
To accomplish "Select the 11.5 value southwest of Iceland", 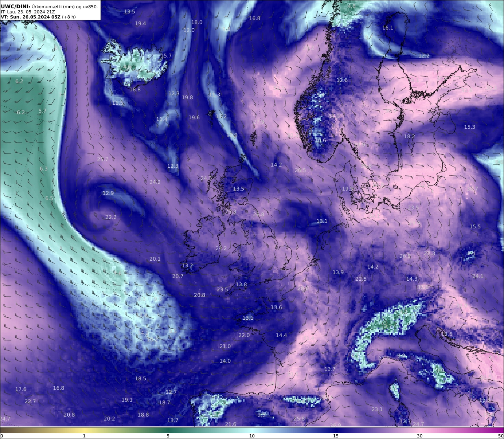I will (x=118, y=103).
